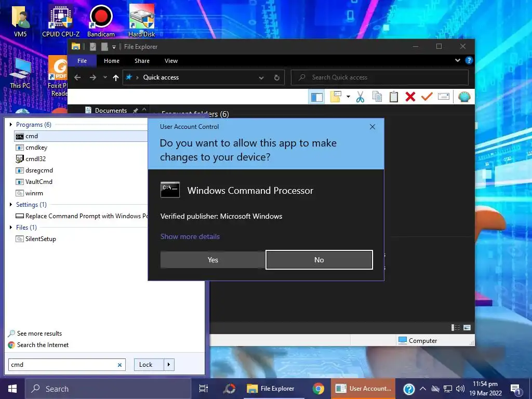Show hidden system tray icons
This screenshot has height=399, width=532.
(x=423, y=389)
